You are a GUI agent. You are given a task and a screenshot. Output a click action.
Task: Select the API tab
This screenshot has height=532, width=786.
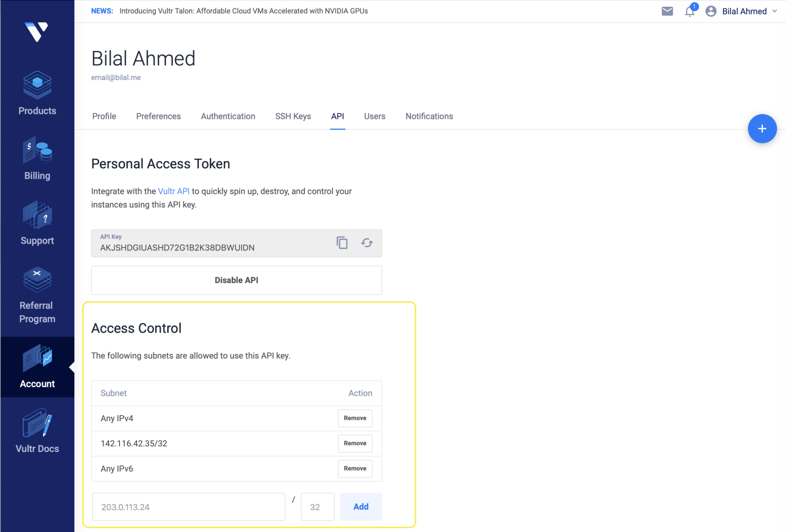tap(338, 116)
